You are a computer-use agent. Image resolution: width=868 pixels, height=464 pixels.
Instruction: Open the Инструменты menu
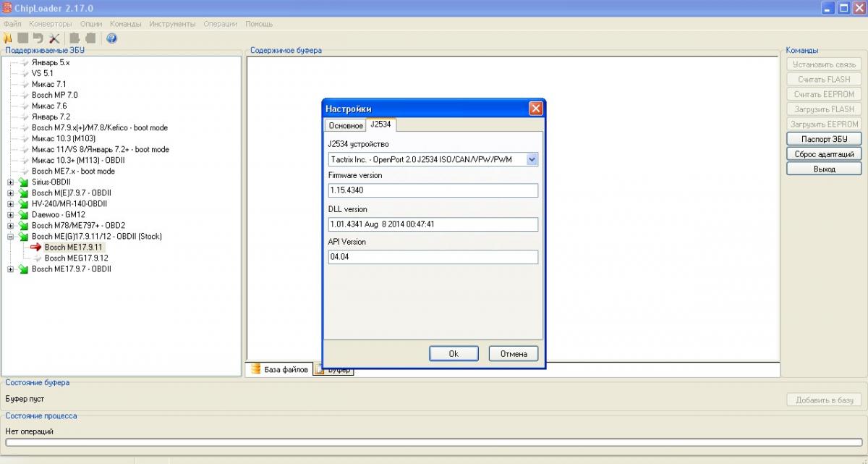172,24
